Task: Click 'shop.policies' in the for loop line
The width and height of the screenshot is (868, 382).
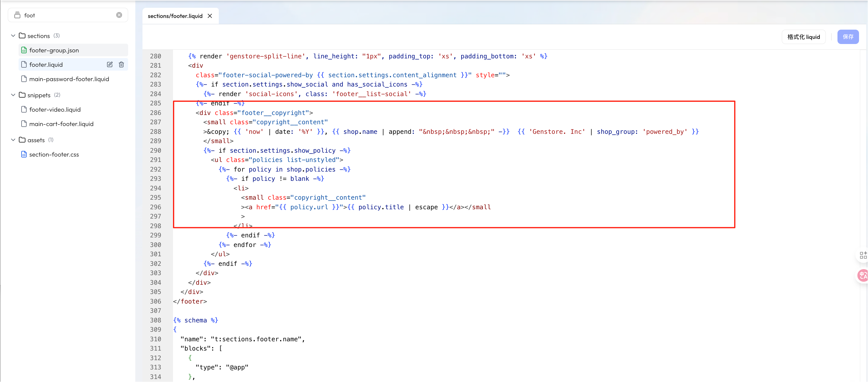Action: coord(311,169)
